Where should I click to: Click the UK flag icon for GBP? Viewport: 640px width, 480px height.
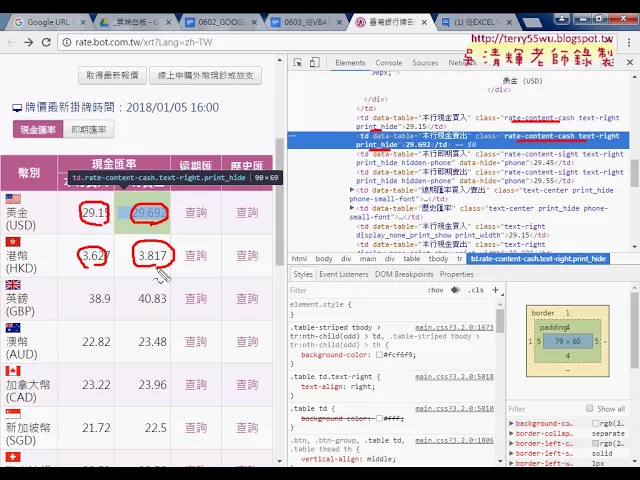point(13,284)
